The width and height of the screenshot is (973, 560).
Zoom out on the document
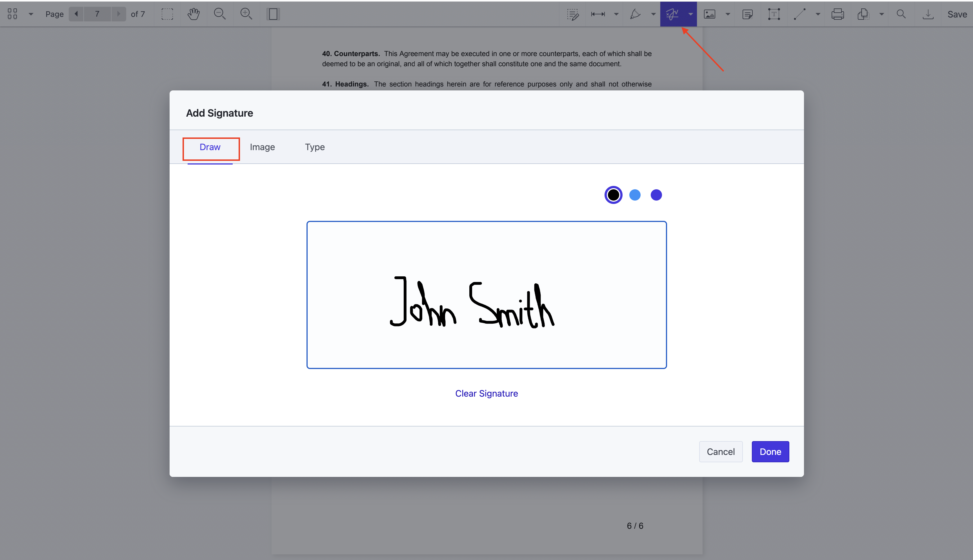click(x=220, y=14)
